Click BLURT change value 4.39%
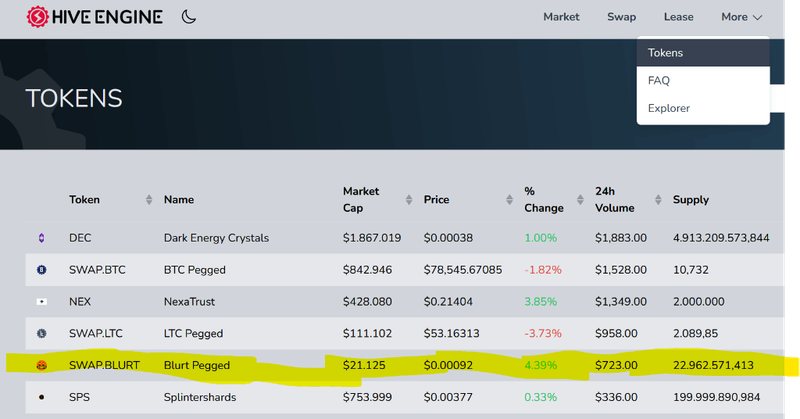 coord(541,365)
